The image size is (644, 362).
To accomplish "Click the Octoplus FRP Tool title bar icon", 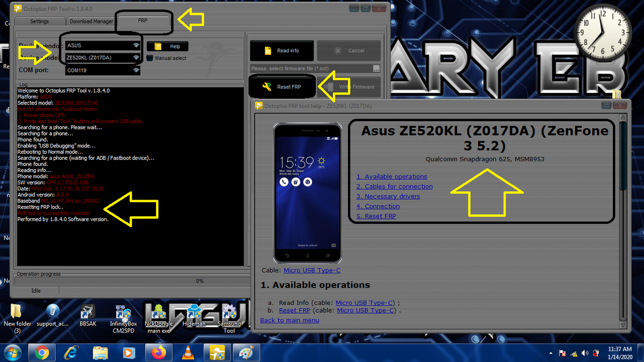I will pyautogui.click(x=18, y=9).
